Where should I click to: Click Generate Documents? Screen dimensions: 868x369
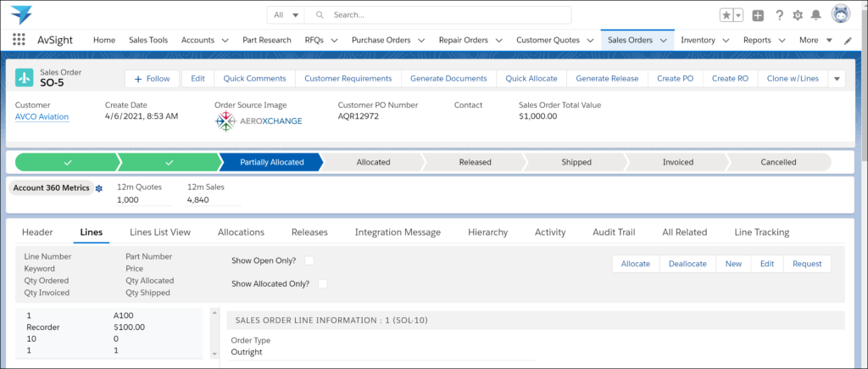[x=448, y=79]
